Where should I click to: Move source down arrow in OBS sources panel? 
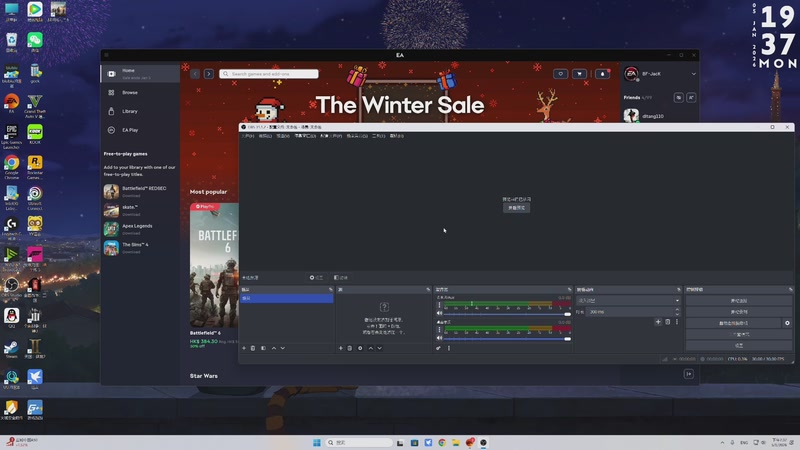pos(380,348)
